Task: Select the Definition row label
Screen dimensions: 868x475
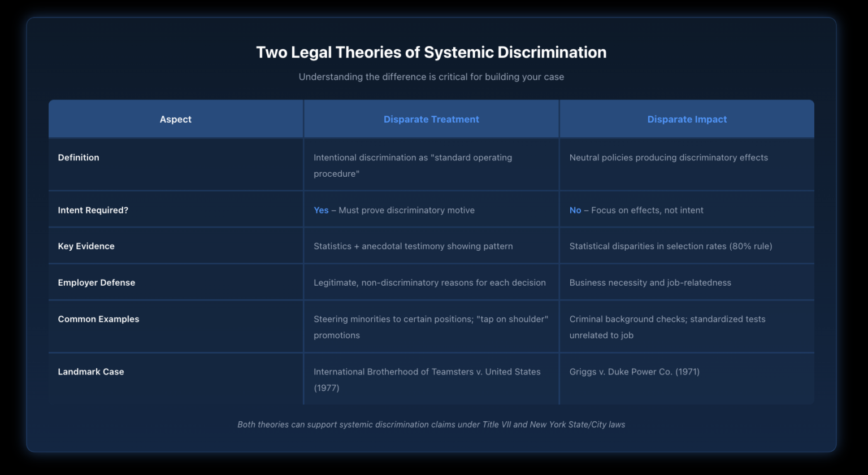Action: pyautogui.click(x=79, y=158)
